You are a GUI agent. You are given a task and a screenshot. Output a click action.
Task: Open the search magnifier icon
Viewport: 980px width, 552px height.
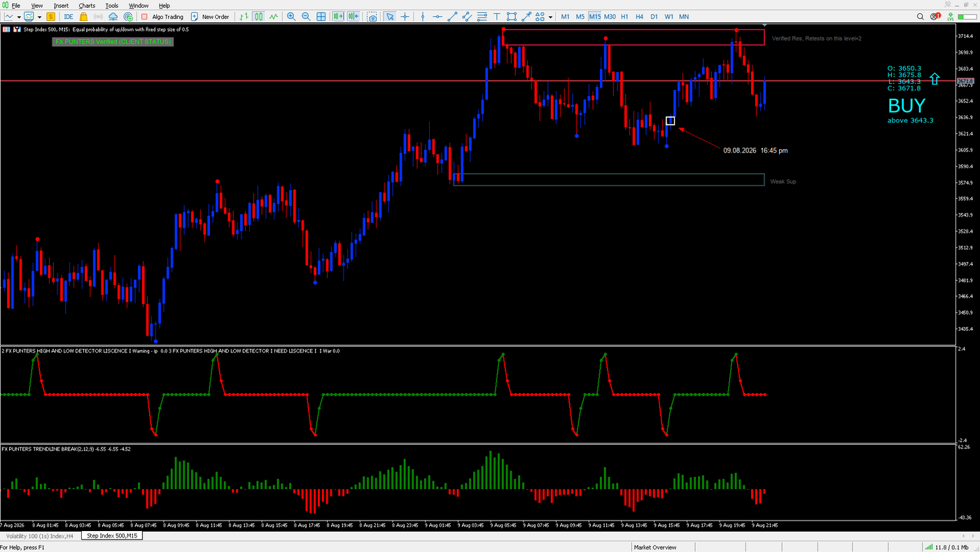[921, 17]
